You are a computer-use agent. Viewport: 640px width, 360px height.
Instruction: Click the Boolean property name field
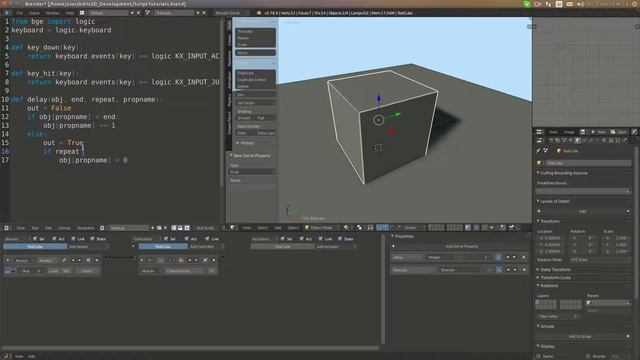point(413,270)
